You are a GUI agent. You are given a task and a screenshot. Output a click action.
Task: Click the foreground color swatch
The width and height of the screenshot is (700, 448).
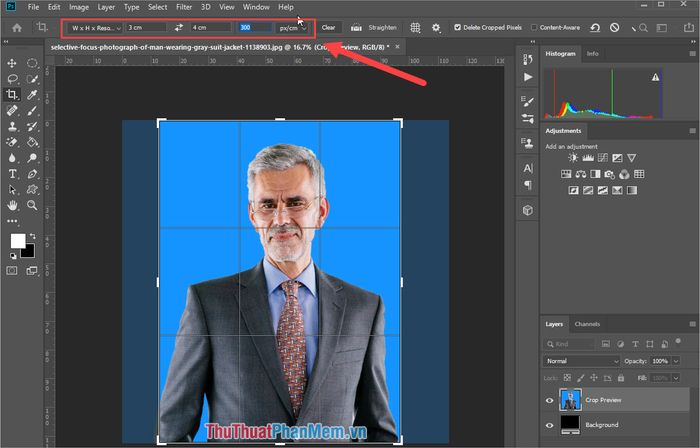17,241
